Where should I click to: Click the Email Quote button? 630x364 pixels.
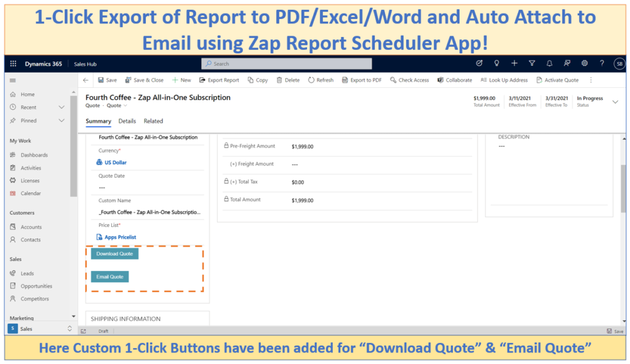pos(110,277)
